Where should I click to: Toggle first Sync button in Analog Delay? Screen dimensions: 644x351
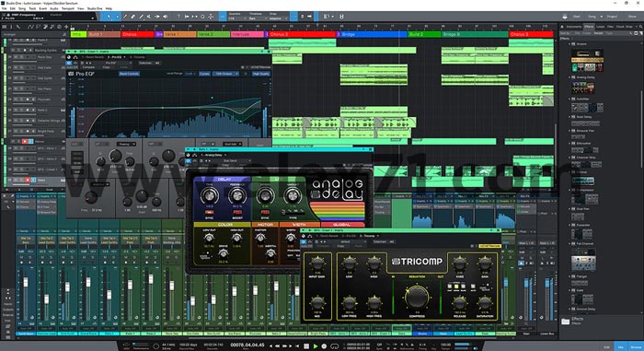(209, 212)
